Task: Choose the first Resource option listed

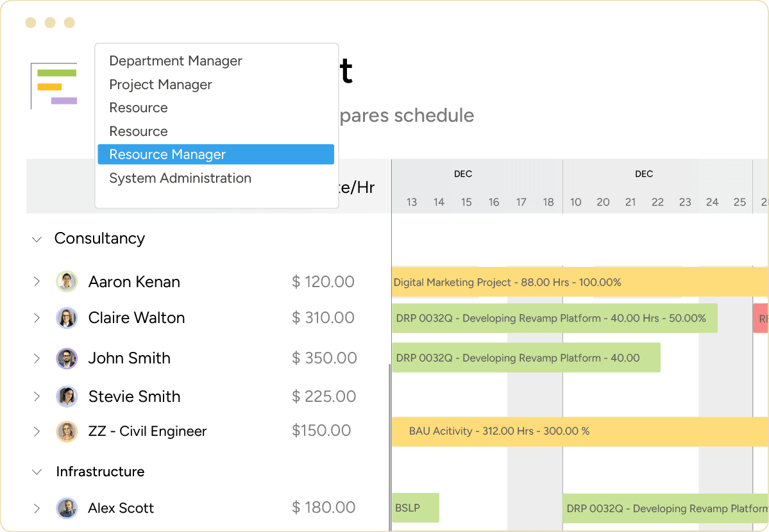Action: 139,107
